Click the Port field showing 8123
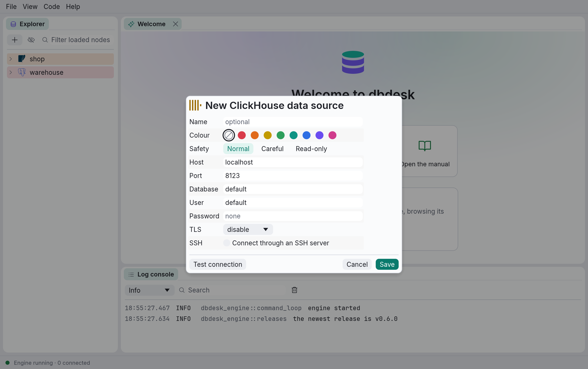The height and width of the screenshot is (369, 588). [293, 176]
